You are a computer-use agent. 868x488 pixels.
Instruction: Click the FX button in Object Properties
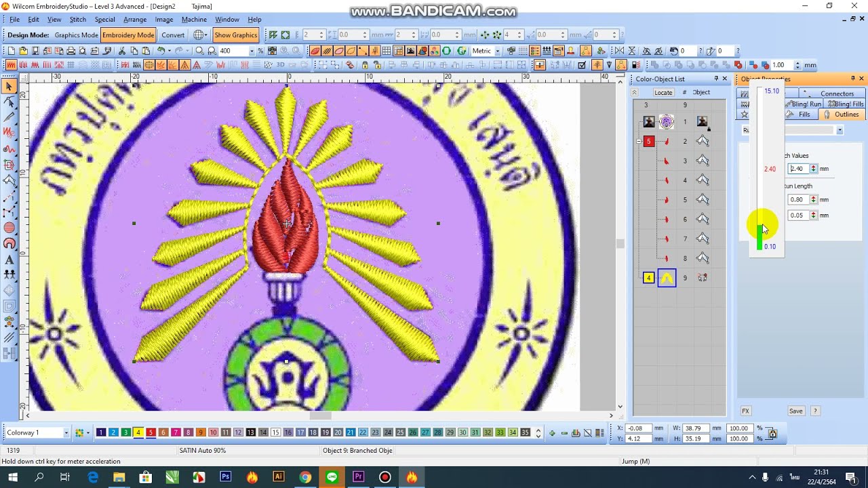[x=745, y=411]
